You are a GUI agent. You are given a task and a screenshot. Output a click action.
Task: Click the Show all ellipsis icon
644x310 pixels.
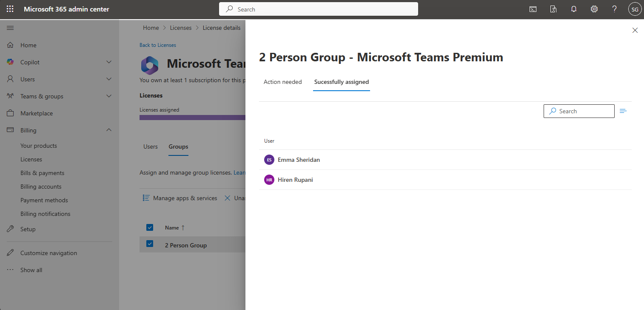pyautogui.click(x=11, y=270)
